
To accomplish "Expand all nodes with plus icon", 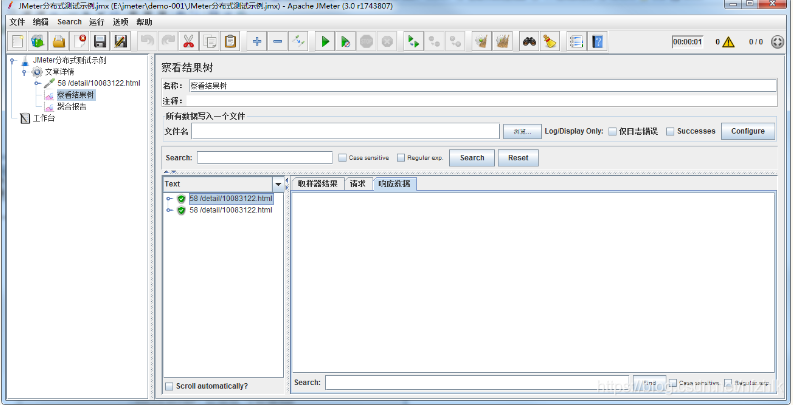I will click(257, 41).
